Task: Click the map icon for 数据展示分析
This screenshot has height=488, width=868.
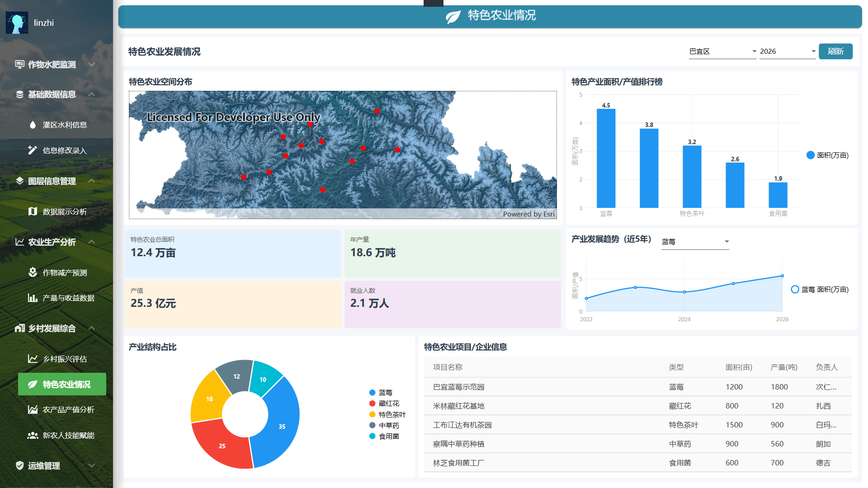Action: click(33, 211)
